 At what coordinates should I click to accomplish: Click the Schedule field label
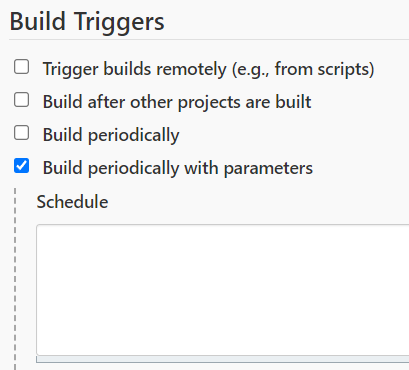tap(72, 202)
